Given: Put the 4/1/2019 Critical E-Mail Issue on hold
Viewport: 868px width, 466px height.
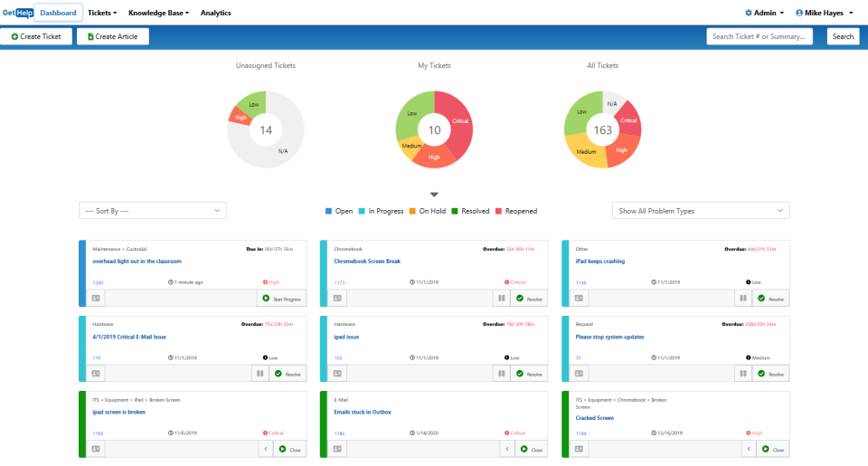Looking at the screenshot, I should (259, 373).
